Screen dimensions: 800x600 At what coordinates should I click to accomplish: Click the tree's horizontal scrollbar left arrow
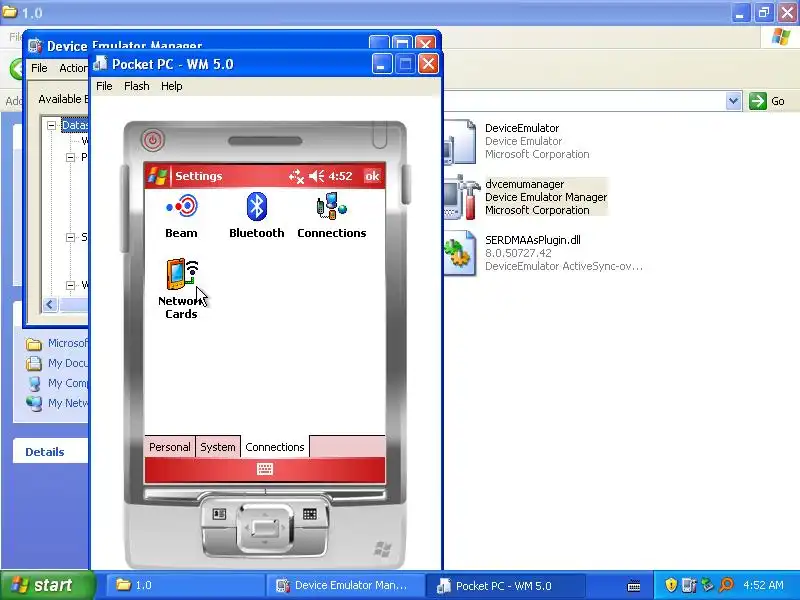[x=49, y=305]
